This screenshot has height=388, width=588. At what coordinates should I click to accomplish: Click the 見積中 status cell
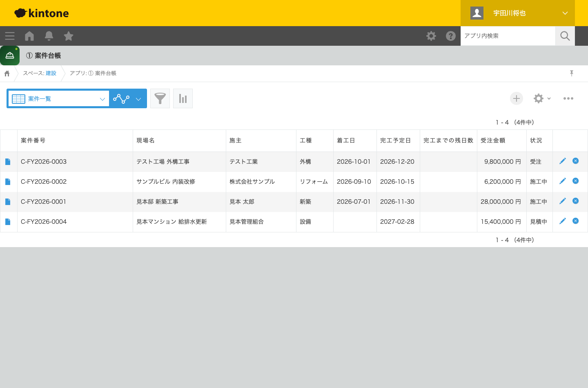539,222
